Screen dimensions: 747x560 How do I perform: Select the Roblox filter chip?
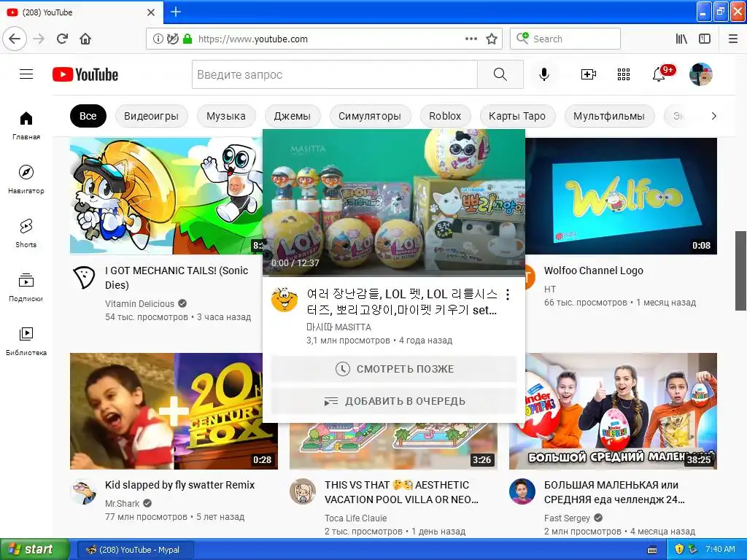445,116
